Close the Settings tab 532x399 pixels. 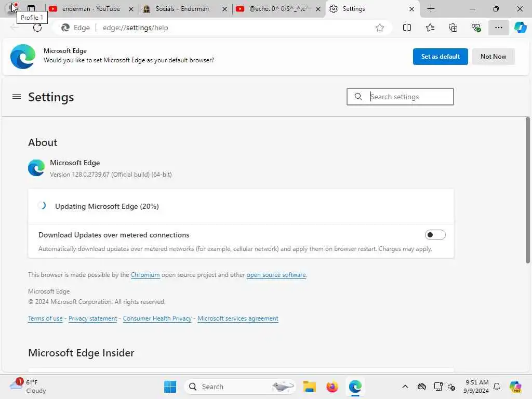(411, 9)
